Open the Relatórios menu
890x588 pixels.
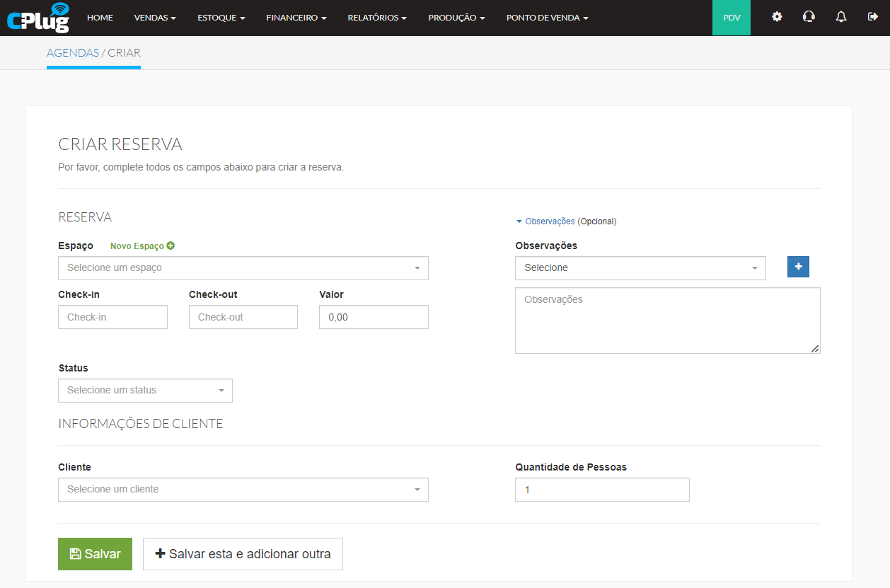(376, 18)
